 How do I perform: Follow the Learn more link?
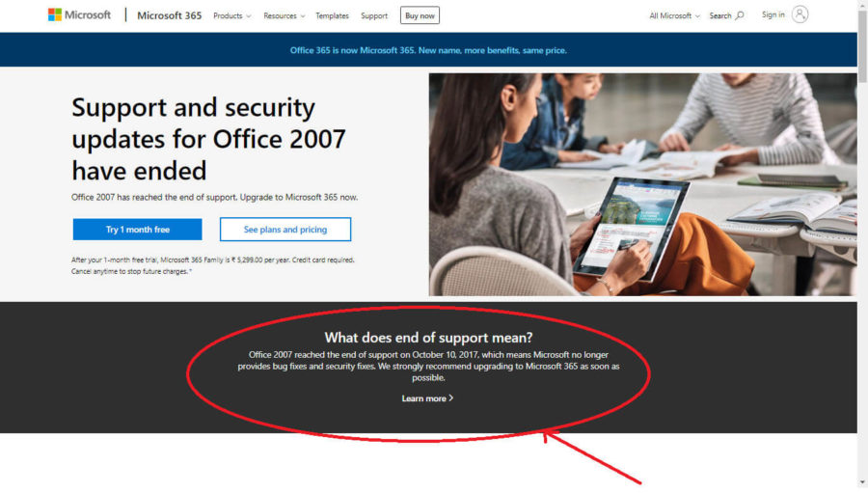click(423, 398)
